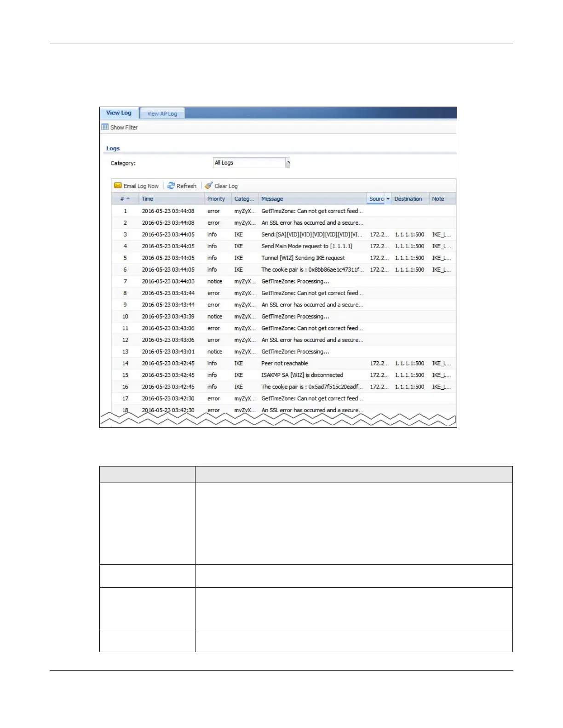The image size is (563, 728).
Task: Click row 15 source 172.2... cell
Action: pos(379,375)
